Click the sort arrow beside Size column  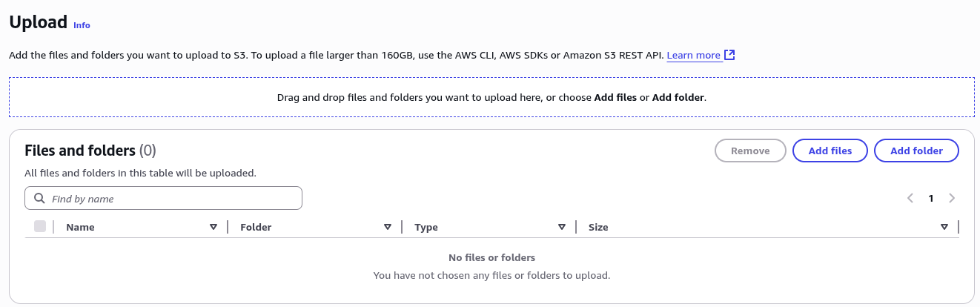coord(944,227)
